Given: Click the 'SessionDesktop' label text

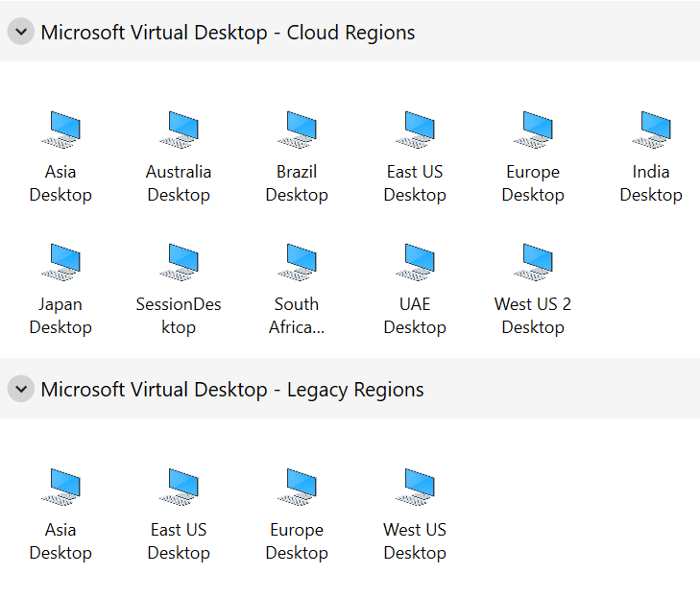Looking at the screenshot, I should (179, 316).
